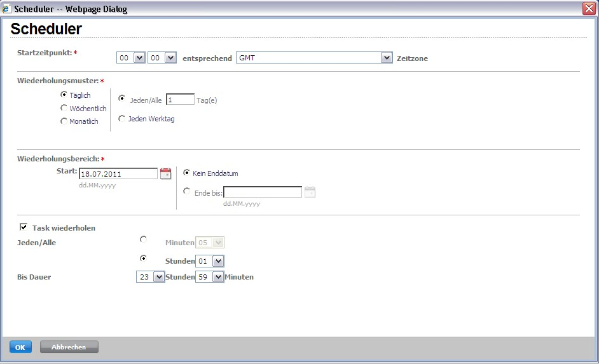This screenshot has width=599, height=364.
Task: Click the Tag(e) number input field
Action: pos(181,100)
